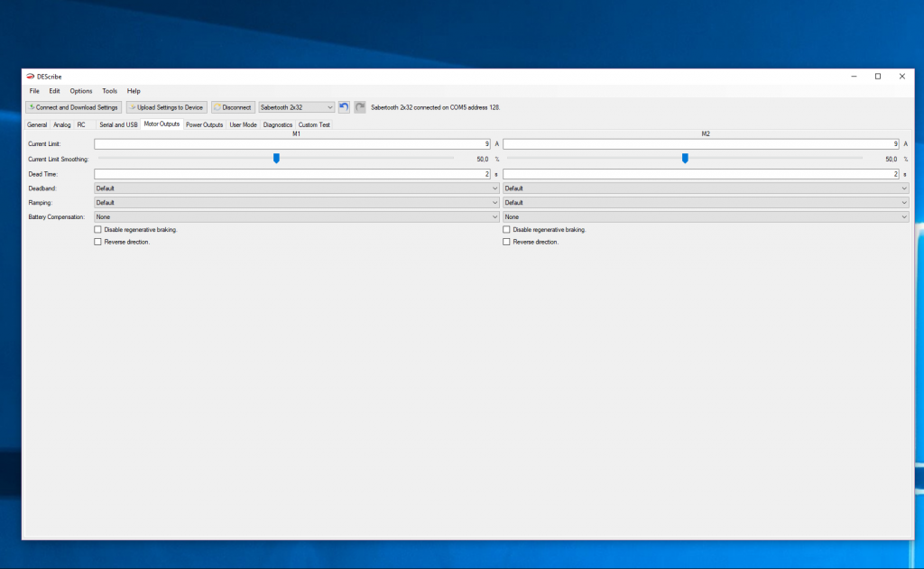Switch to the Diagnostics tab
Screen dimensions: 924x569
(278, 124)
